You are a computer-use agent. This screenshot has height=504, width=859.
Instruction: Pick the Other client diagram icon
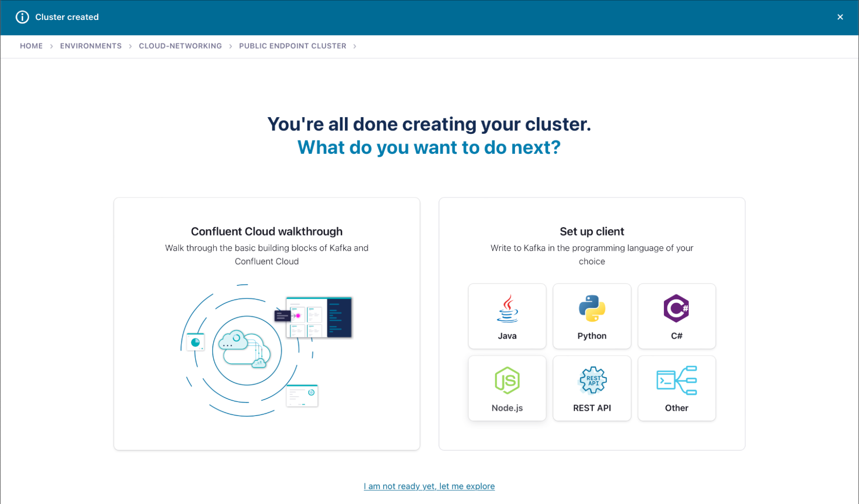tap(677, 380)
